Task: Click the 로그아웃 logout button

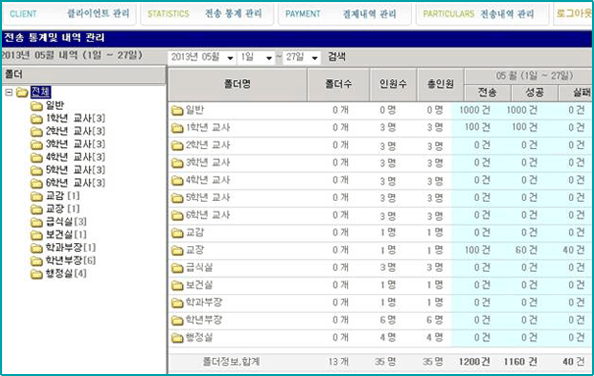Action: 574,14
